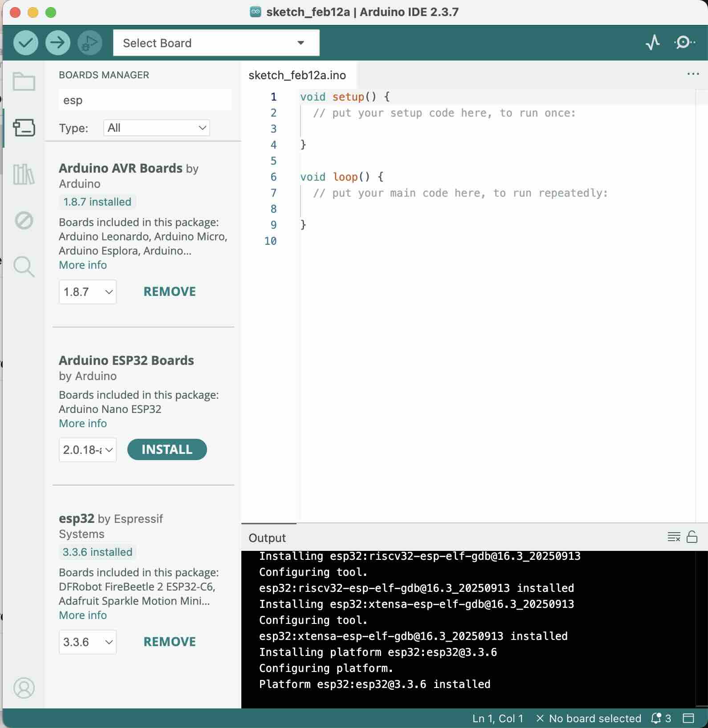The width and height of the screenshot is (708, 728).
Task: Open the Arduino AVR Boards version dropdown
Action: (x=88, y=292)
